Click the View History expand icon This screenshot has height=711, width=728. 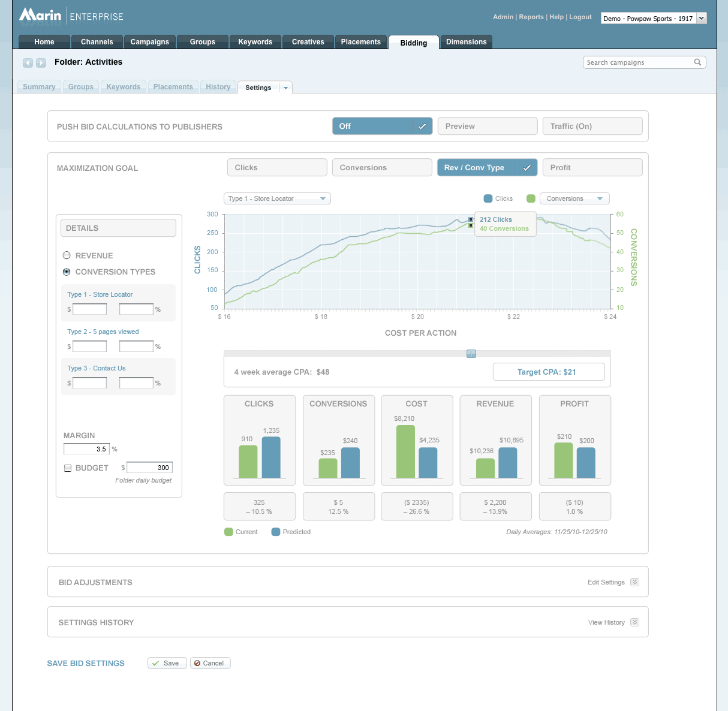pos(634,622)
